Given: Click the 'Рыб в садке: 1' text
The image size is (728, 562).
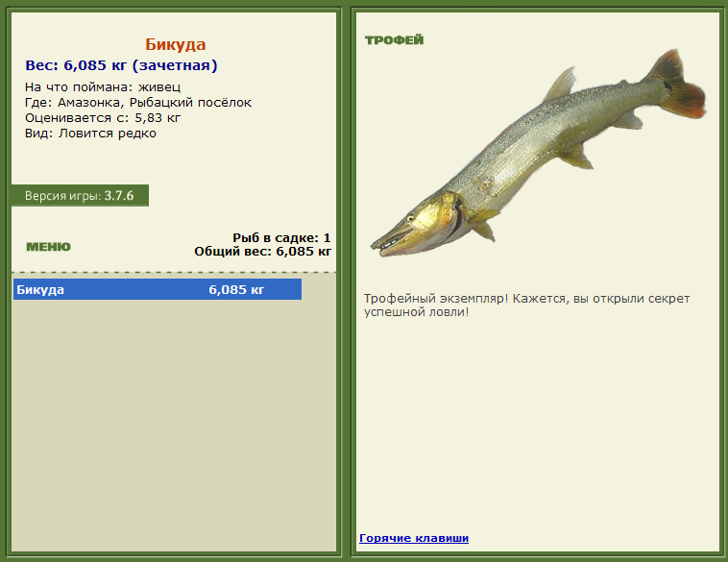Looking at the screenshot, I should coord(281,238).
